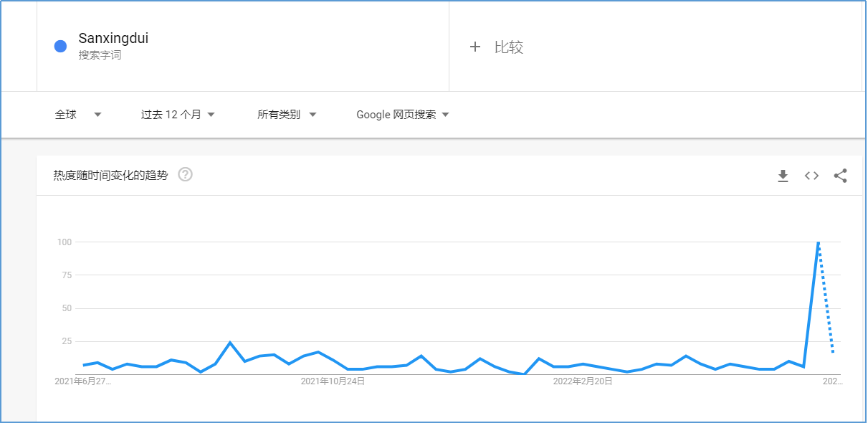Edit the Sanxingdui search term
The height and width of the screenshot is (423, 868).
113,39
